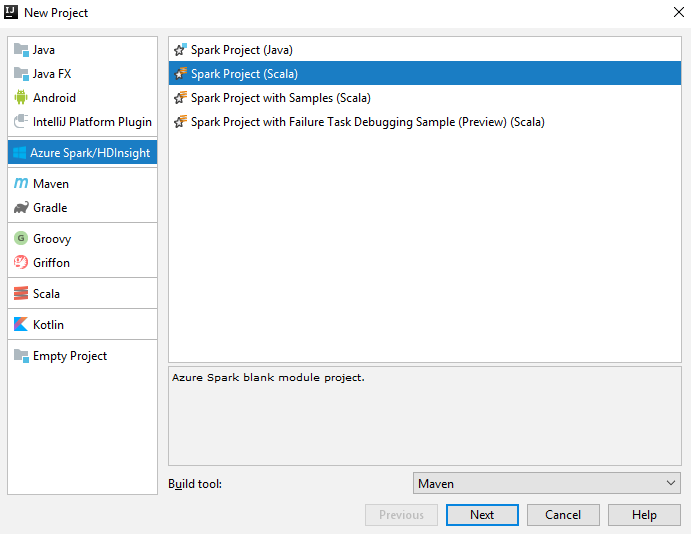
Task: Click the Cancel button
Action: pos(563,515)
